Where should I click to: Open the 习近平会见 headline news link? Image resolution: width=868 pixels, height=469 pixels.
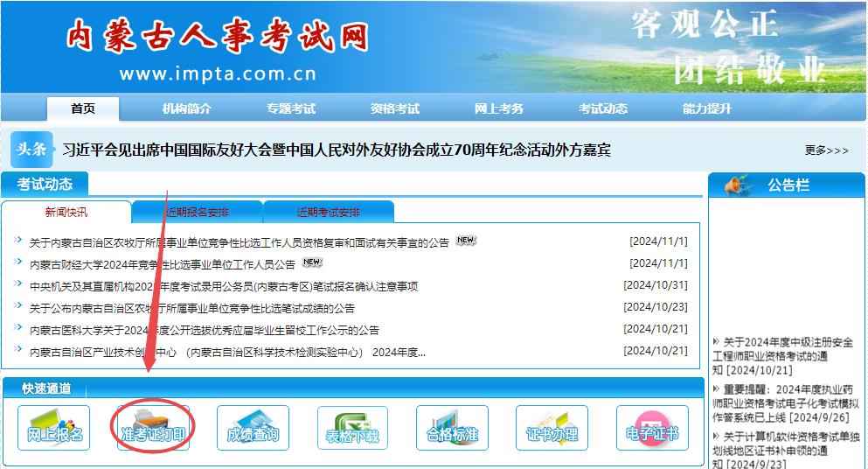[x=337, y=150]
